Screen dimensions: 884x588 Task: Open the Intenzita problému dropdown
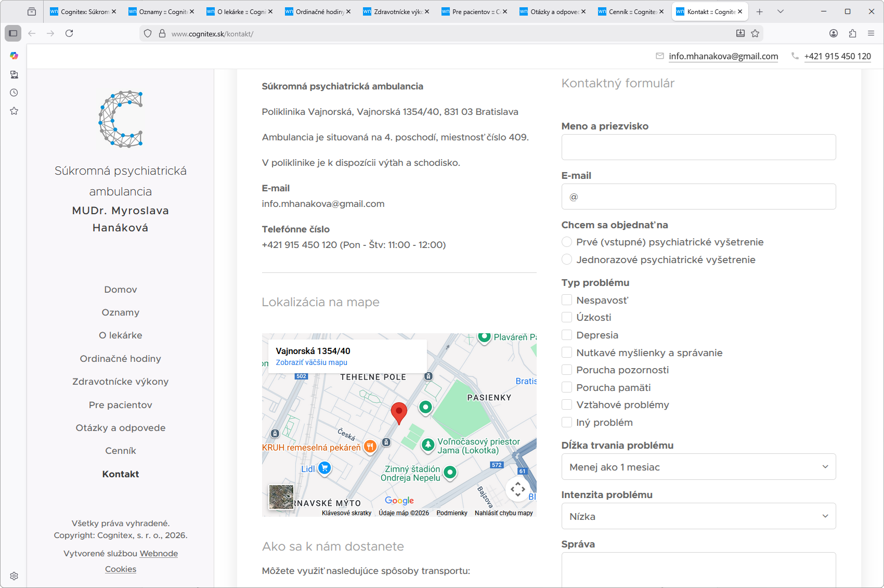coord(698,516)
